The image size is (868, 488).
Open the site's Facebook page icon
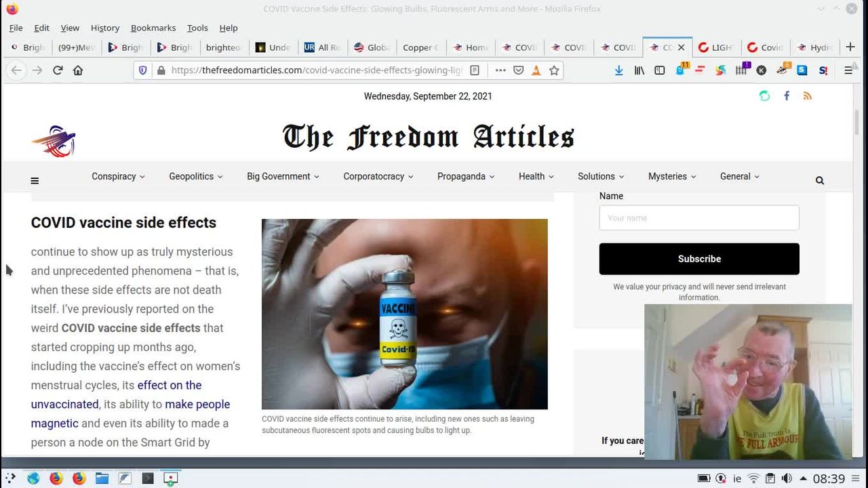coord(787,96)
